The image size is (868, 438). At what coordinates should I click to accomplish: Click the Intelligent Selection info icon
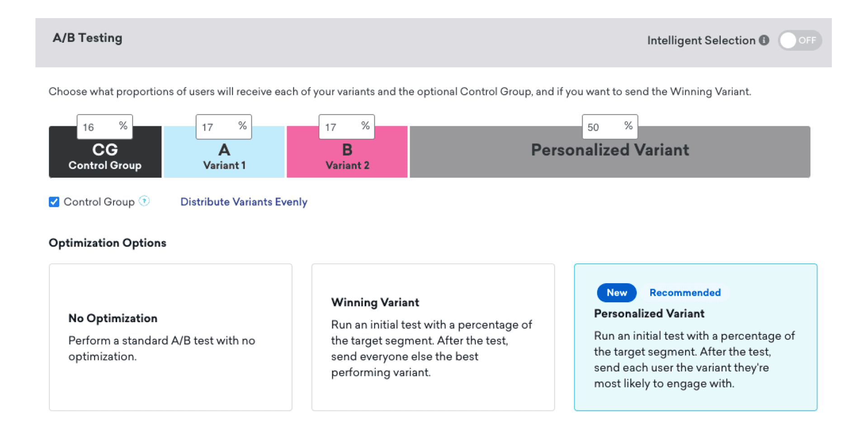tap(764, 40)
